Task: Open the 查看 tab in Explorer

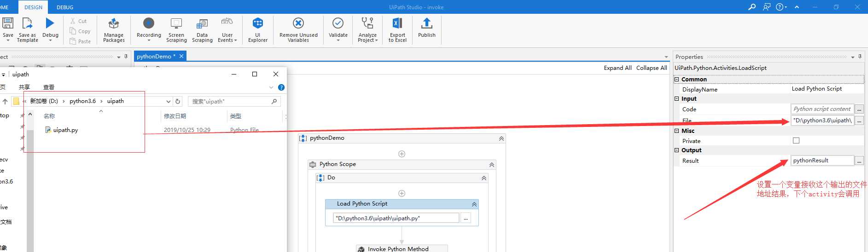Action: pos(49,87)
